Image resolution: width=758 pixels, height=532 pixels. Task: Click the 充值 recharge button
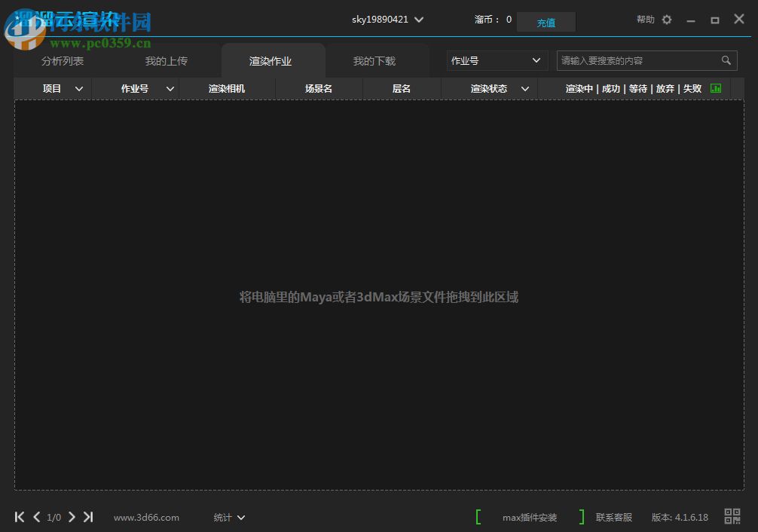pyautogui.click(x=546, y=23)
